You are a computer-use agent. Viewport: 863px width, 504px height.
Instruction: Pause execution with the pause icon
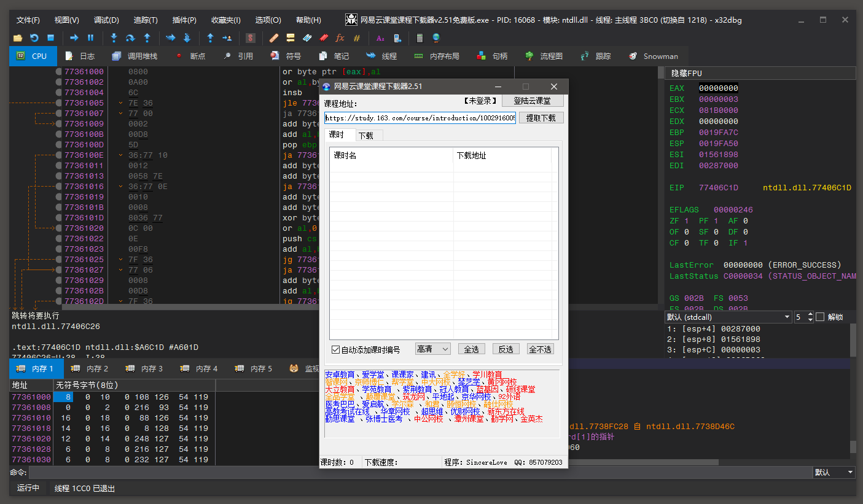91,38
